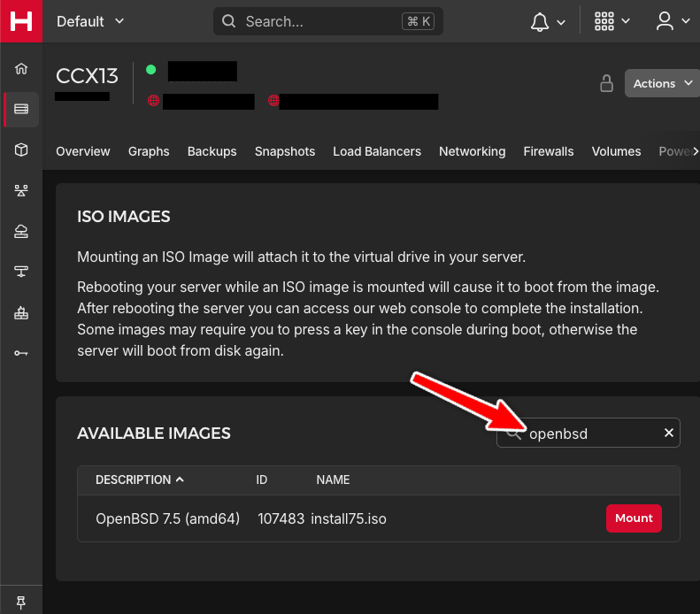Screen dimensions: 700x614
Task: Open Load Balancers icon in sidebar
Action: pos(21,190)
